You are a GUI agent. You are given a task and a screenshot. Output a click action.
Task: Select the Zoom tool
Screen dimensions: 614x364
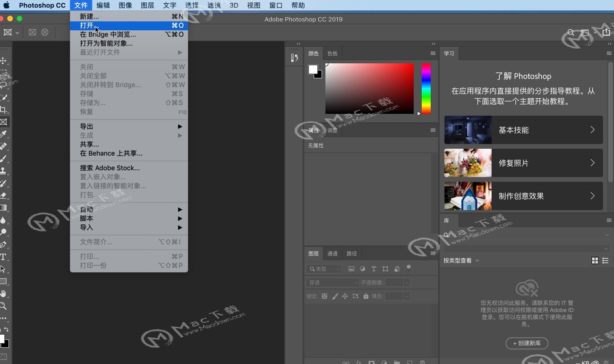[x=3, y=306]
